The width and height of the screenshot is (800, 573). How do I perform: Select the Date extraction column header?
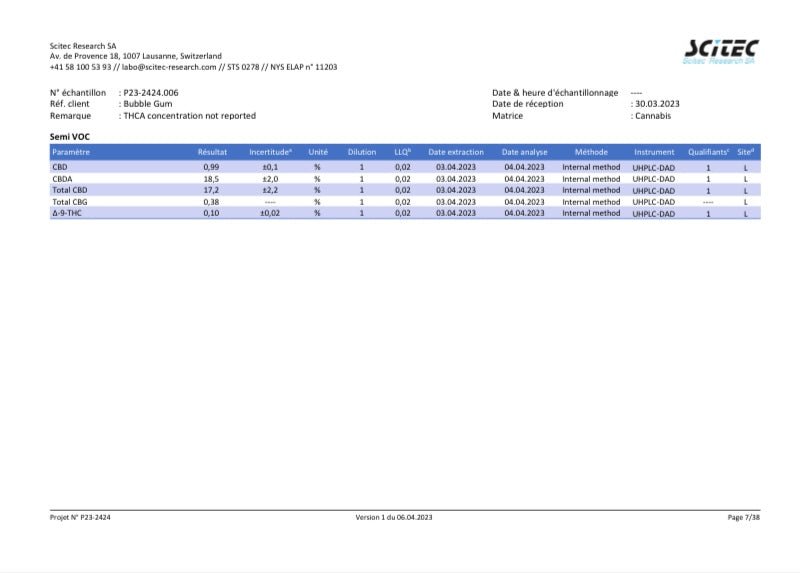coord(455,152)
